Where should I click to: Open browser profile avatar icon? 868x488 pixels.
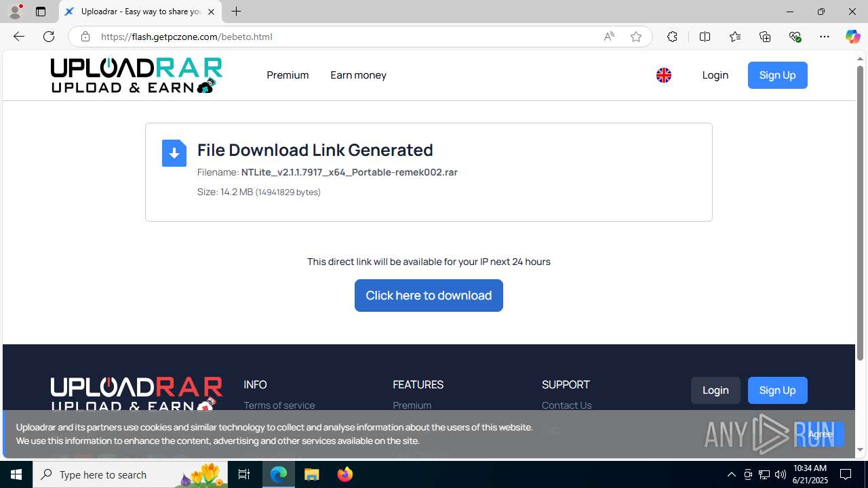coord(14,12)
